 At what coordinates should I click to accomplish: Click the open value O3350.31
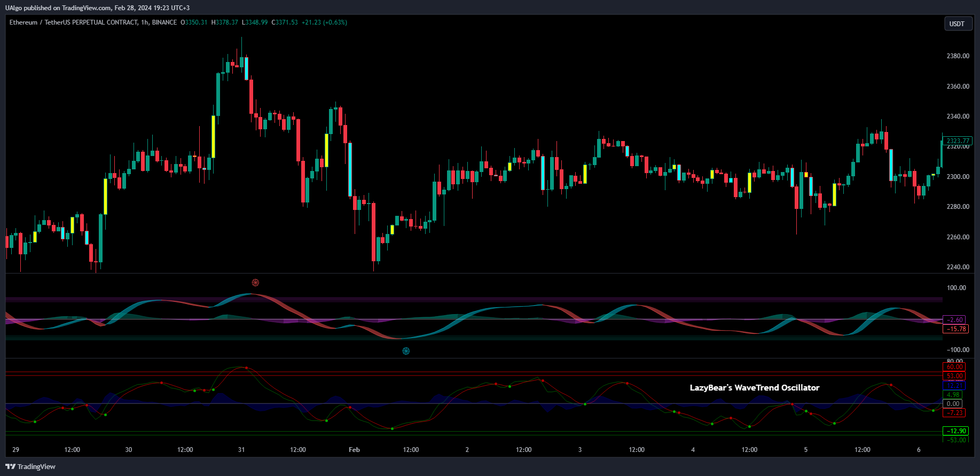coord(194,22)
